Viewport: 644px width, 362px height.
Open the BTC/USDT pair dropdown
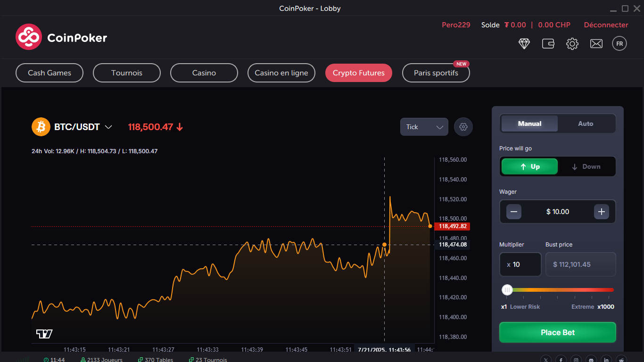pyautogui.click(x=73, y=127)
